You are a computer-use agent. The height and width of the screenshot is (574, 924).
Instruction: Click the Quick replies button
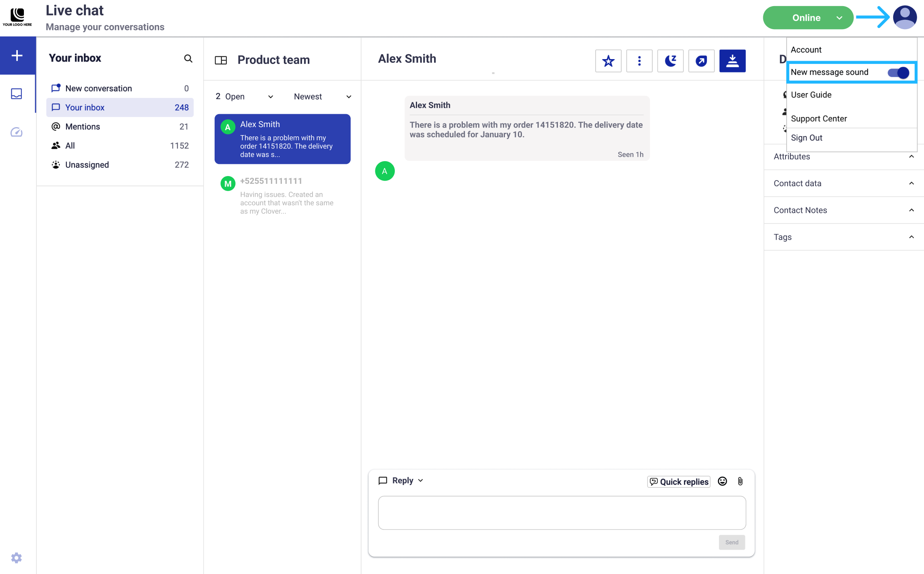click(x=679, y=482)
